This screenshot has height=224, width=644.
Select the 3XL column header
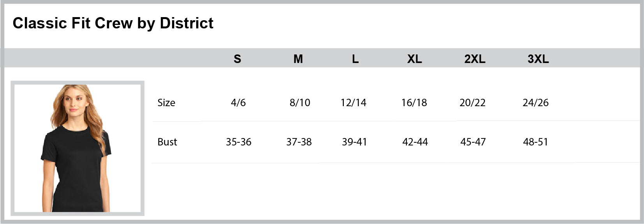coord(538,59)
